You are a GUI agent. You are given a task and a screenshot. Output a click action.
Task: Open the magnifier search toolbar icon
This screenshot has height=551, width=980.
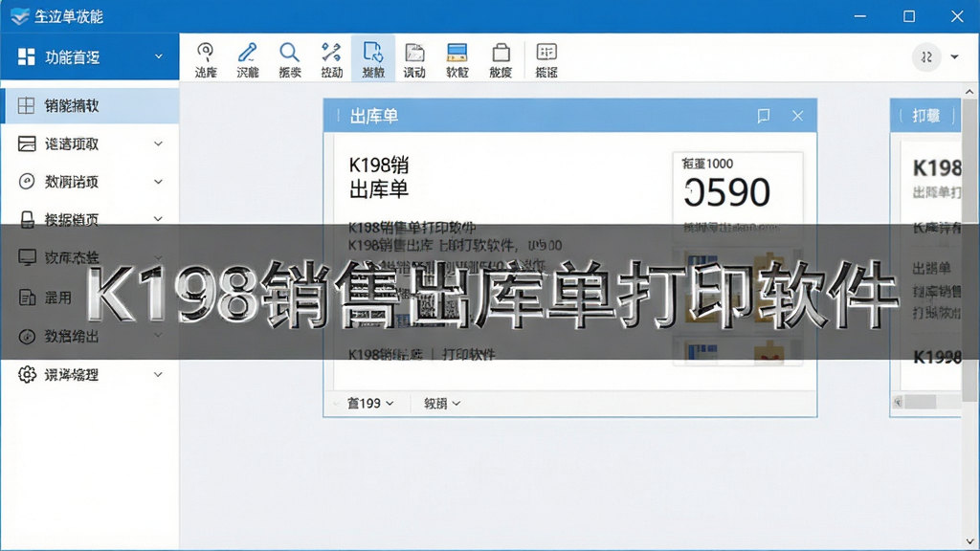(289, 59)
